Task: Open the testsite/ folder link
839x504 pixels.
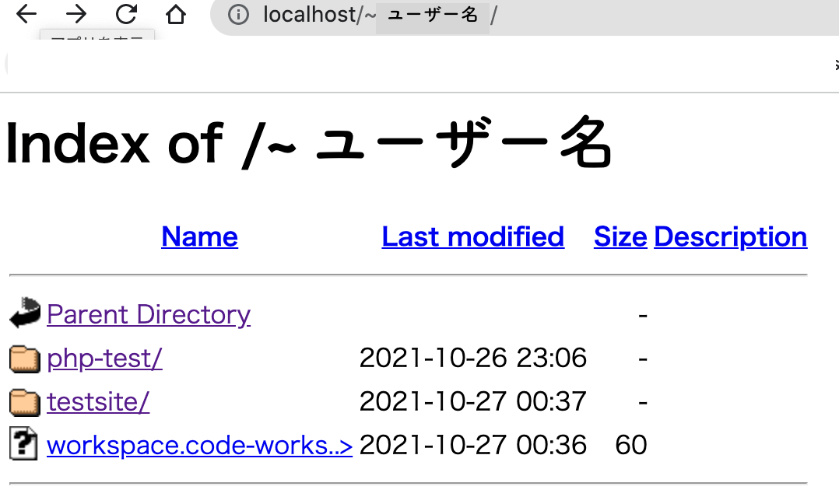Action: 98,402
